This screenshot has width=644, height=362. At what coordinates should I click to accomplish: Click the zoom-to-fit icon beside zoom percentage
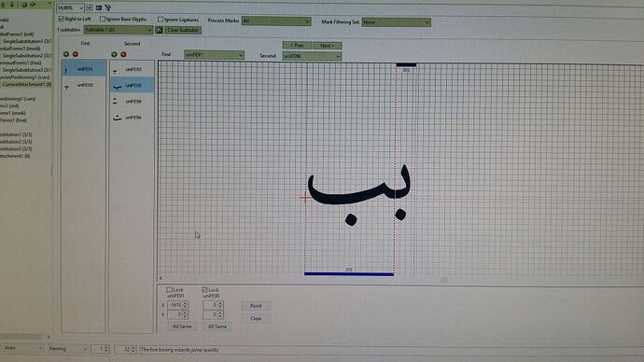pos(90,7)
